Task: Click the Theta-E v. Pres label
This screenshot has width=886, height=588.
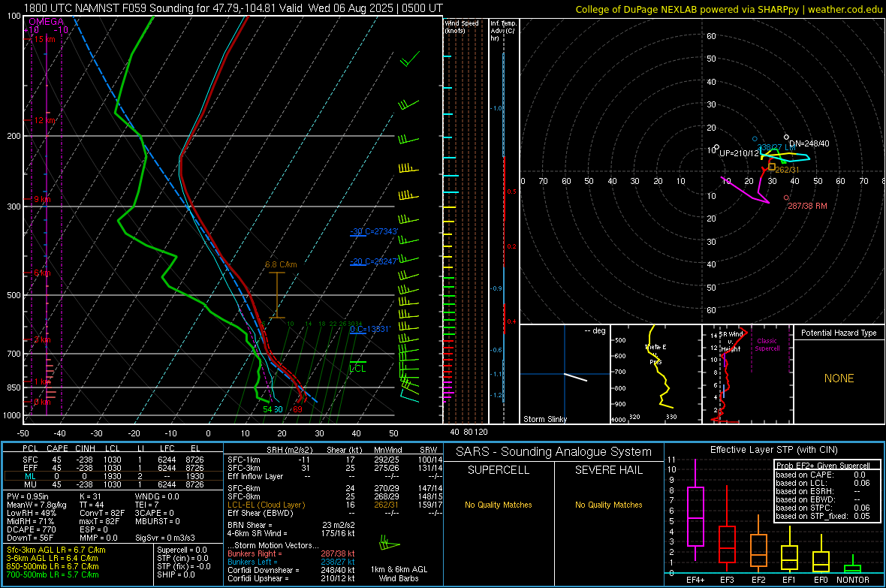Action: (655, 354)
